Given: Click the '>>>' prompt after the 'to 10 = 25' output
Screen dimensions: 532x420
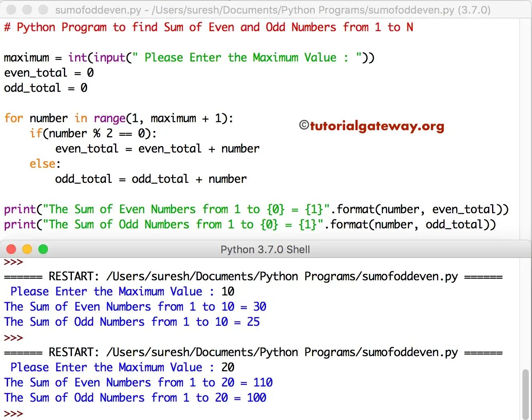Looking at the screenshot, I should click(14, 338).
